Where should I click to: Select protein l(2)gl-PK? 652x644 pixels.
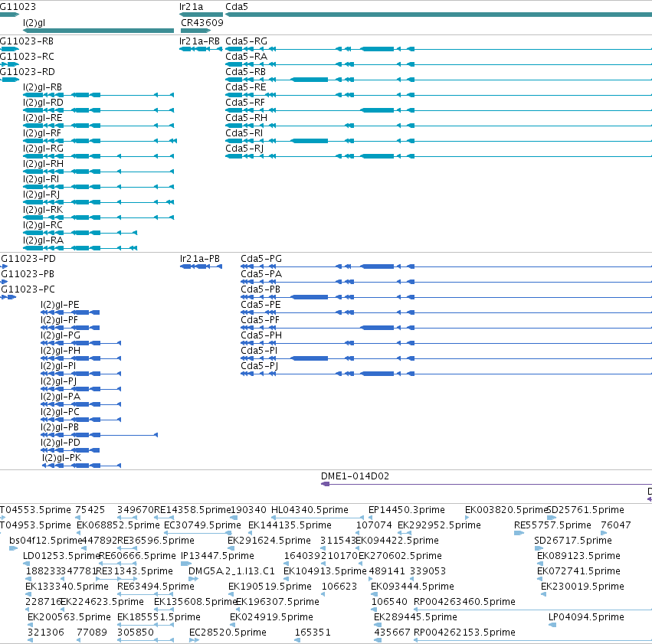81,466
